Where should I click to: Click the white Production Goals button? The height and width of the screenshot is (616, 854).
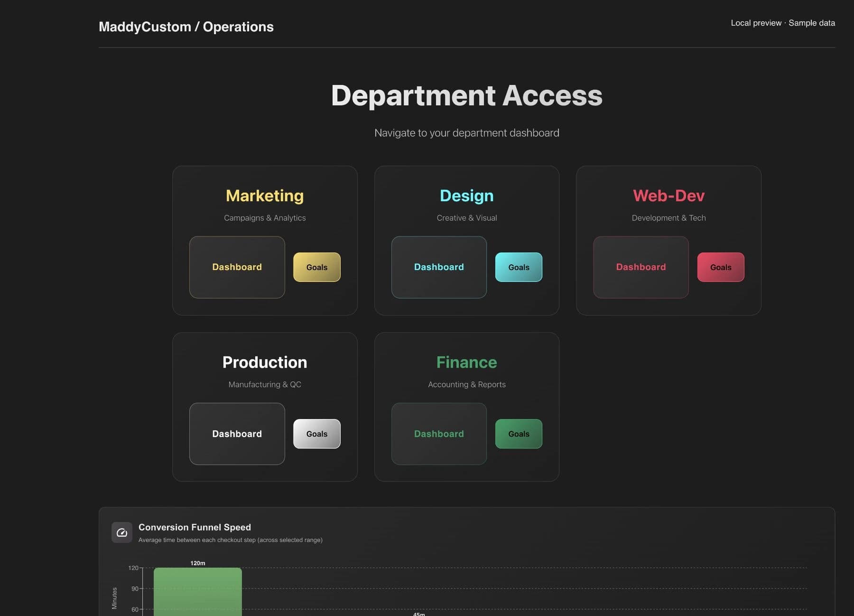pyautogui.click(x=317, y=434)
